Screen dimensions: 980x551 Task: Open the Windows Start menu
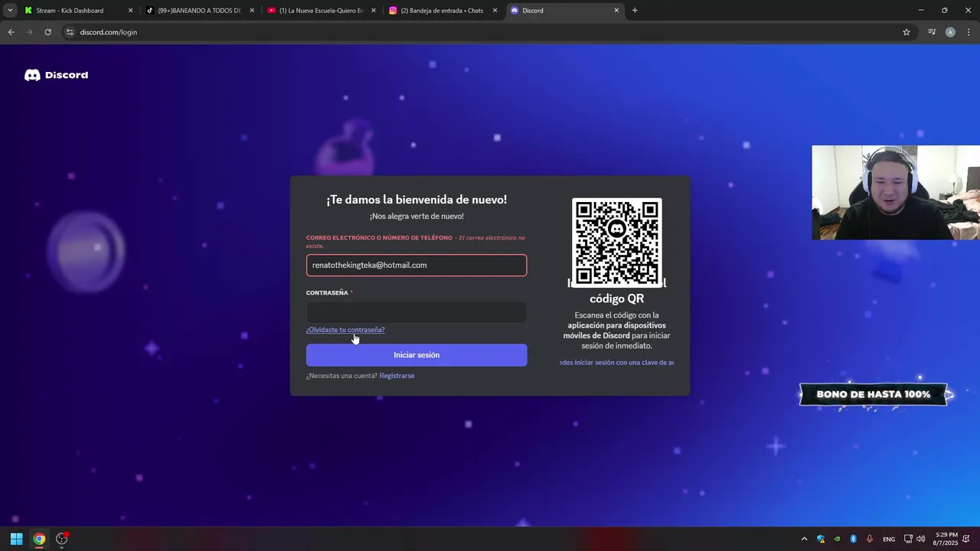[x=16, y=539]
